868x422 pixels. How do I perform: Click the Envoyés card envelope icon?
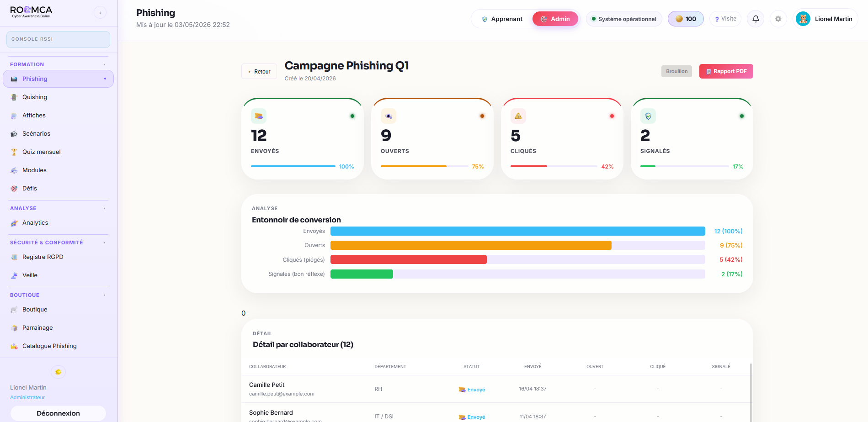tap(259, 116)
